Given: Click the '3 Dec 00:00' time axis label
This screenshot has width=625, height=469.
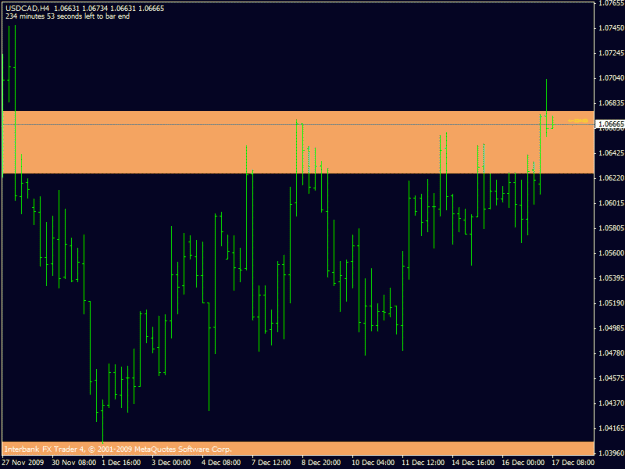Looking at the screenshot, I should [x=171, y=463].
